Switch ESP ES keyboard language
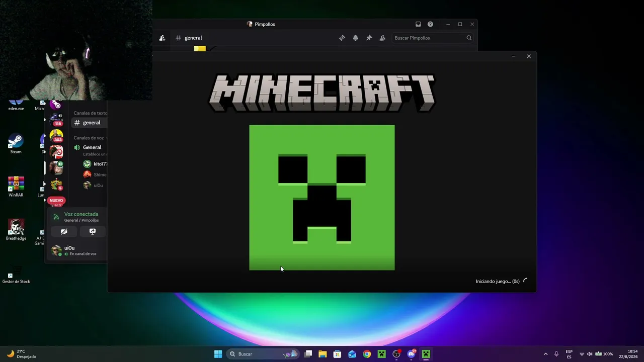 (x=569, y=354)
